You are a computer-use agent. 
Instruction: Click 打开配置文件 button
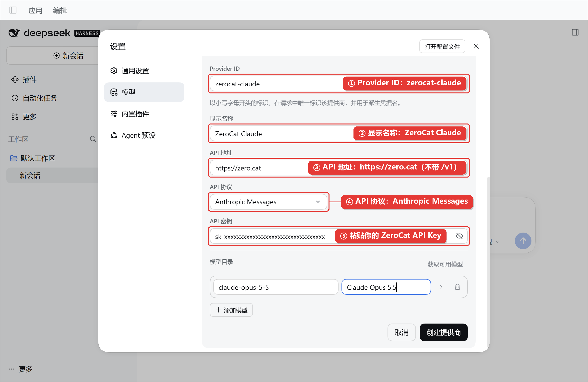coord(442,46)
